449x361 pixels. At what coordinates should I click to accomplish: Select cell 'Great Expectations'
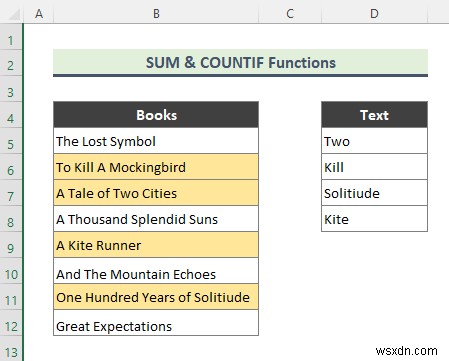156,323
